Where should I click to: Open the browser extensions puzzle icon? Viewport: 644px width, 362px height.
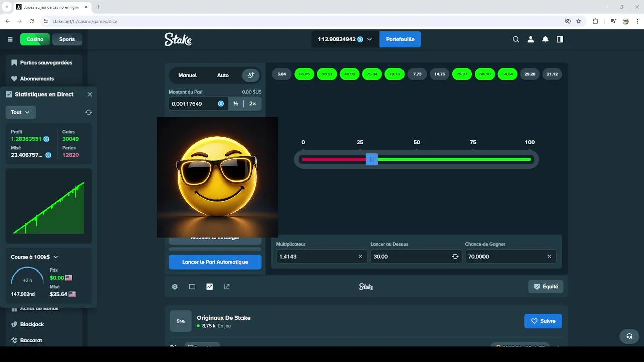pos(596,21)
